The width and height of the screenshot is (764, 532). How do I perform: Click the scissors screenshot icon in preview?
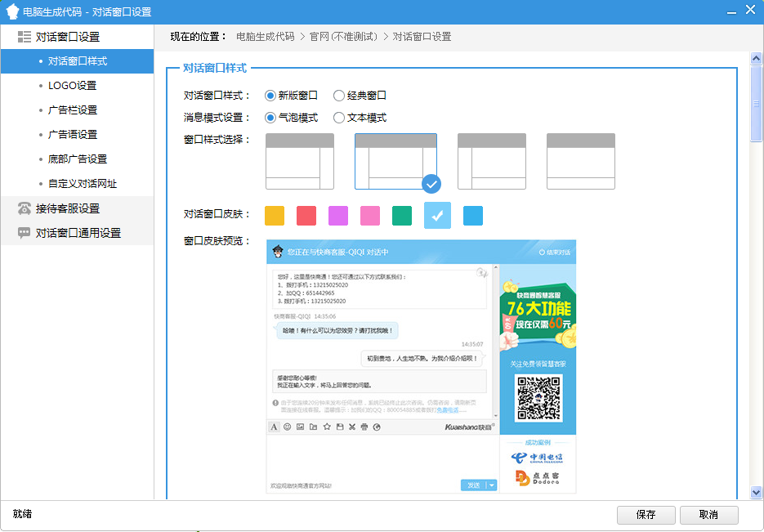(352, 427)
